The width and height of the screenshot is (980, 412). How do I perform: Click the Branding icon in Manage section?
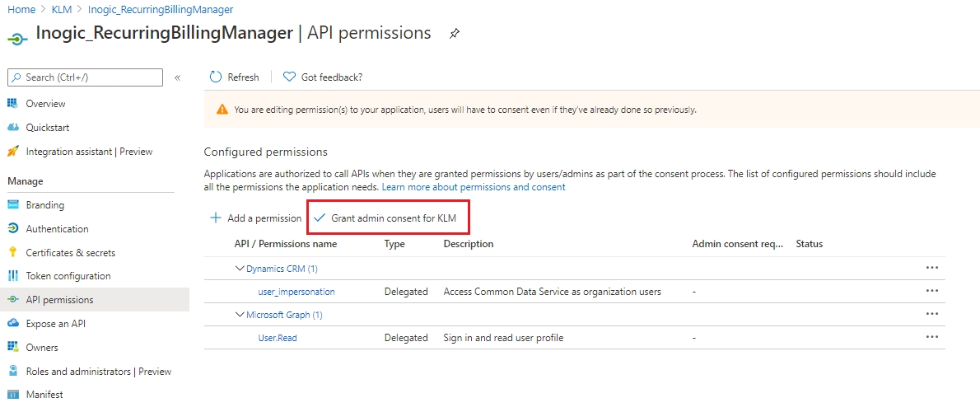pyautogui.click(x=12, y=205)
